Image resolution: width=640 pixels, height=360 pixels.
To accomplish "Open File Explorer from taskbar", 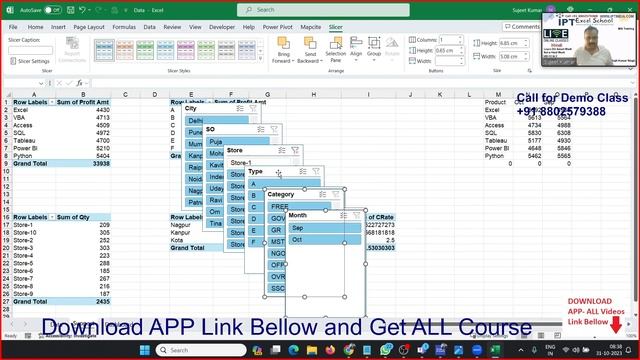I will pos(312,350).
